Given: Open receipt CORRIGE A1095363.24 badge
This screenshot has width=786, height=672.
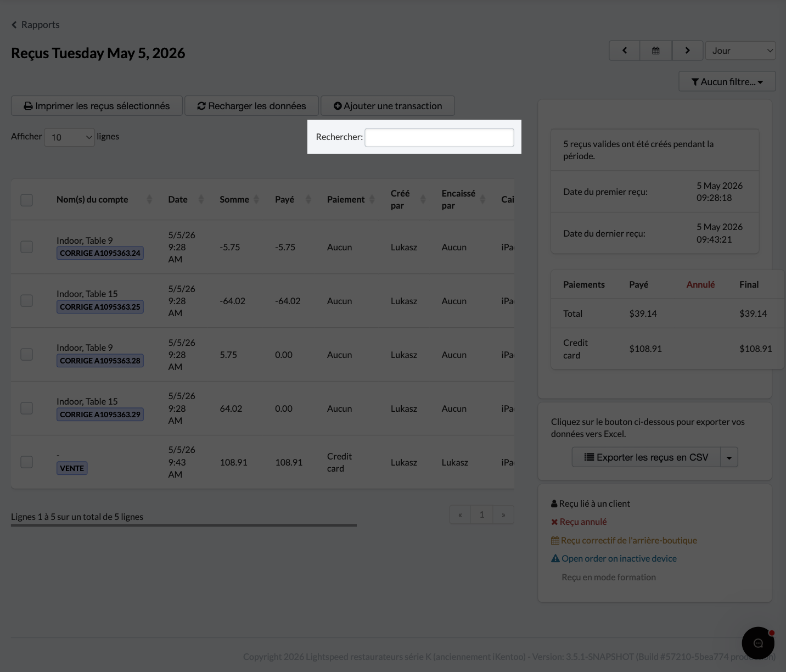Looking at the screenshot, I should pos(100,253).
